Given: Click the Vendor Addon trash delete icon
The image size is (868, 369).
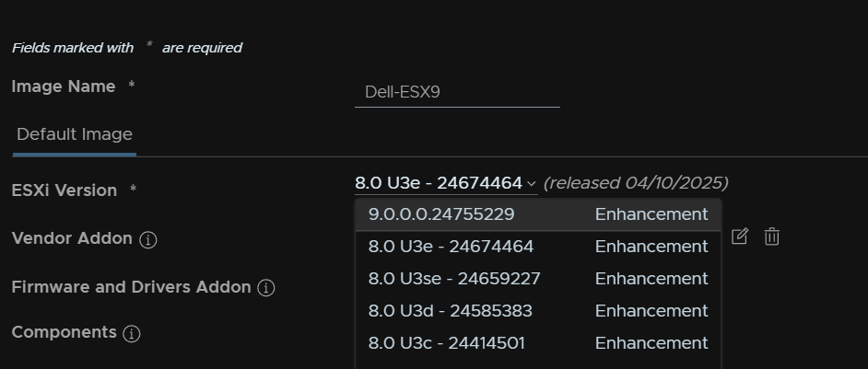Looking at the screenshot, I should pyautogui.click(x=771, y=236).
